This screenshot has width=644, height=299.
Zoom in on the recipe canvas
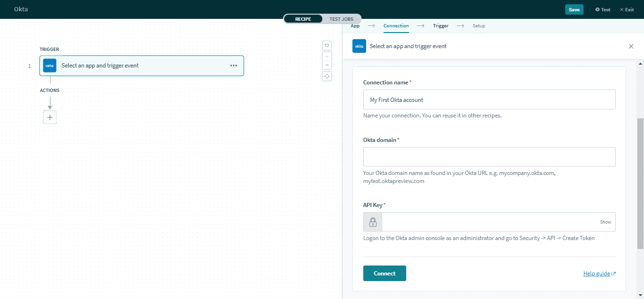pos(326,56)
